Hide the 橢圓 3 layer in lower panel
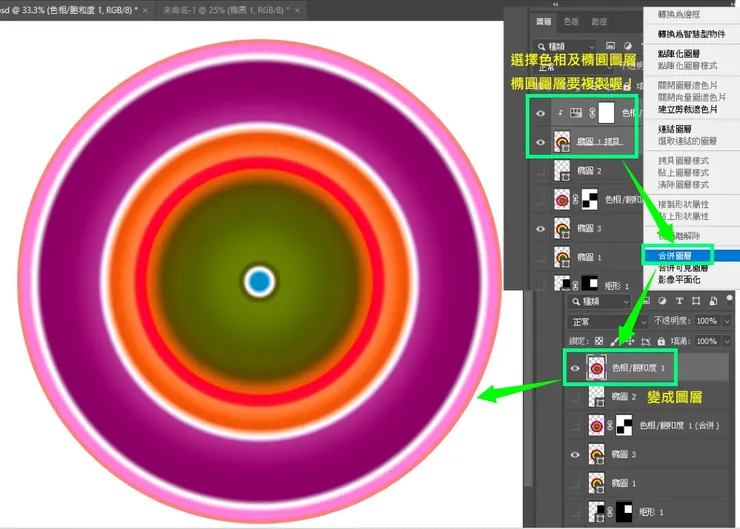This screenshot has width=740, height=529. tap(574, 454)
